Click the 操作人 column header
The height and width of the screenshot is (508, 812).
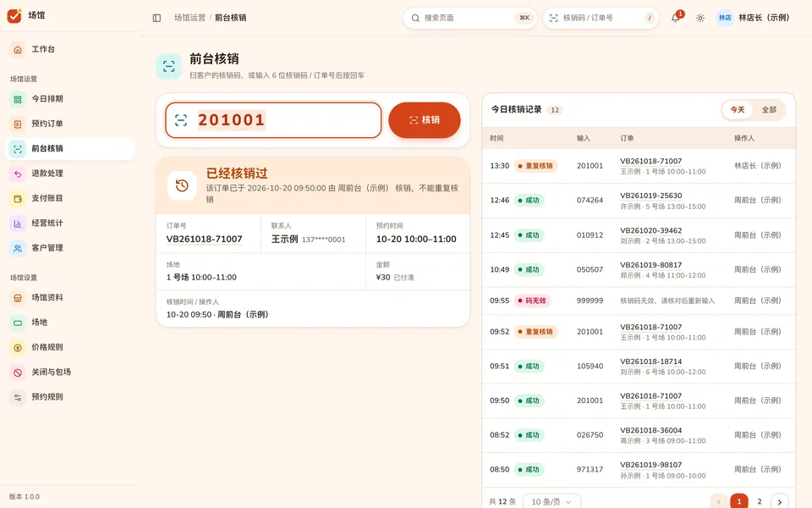(x=744, y=138)
